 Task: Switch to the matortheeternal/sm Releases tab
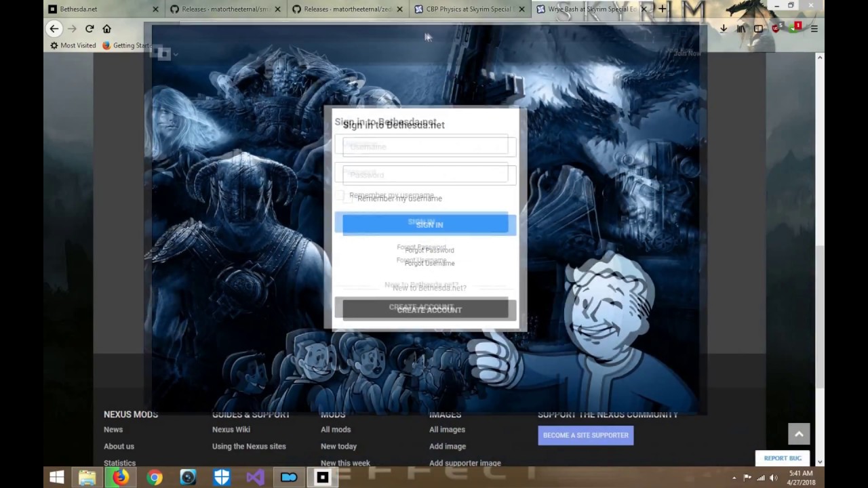[225, 9]
